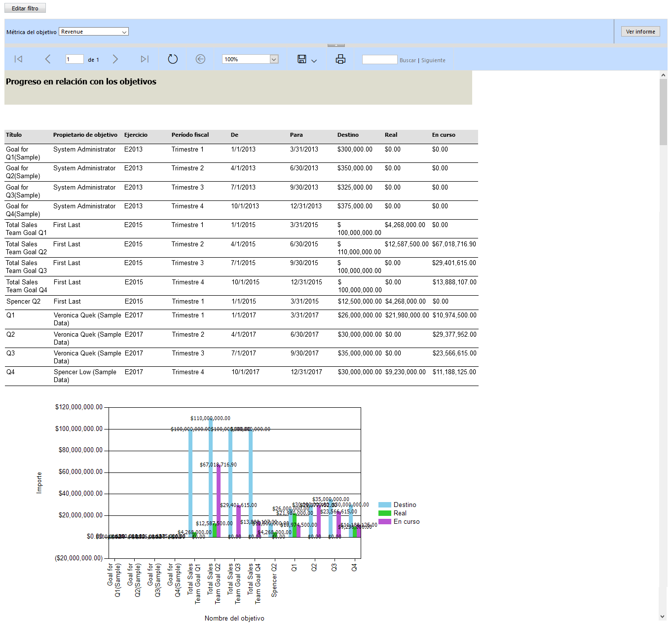The width and height of the screenshot is (672, 624).
Task: Open the zoom level 100% dropdown
Action: [274, 59]
